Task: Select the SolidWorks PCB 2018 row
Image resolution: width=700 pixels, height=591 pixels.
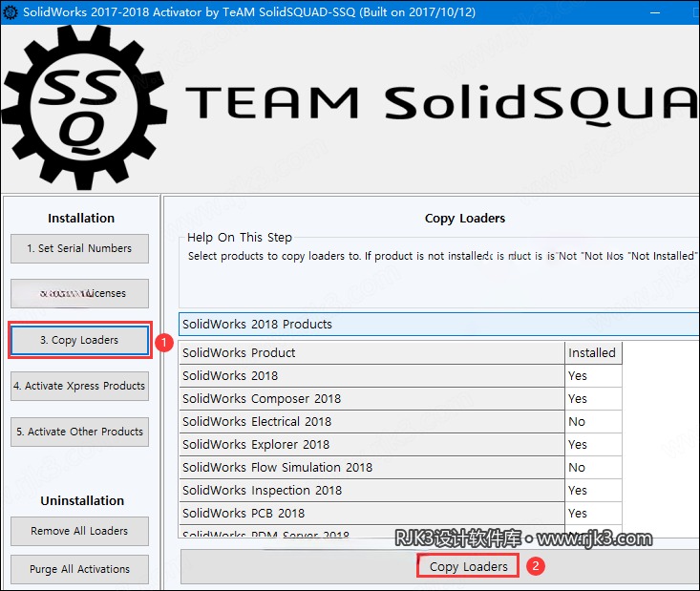Action: 371,514
